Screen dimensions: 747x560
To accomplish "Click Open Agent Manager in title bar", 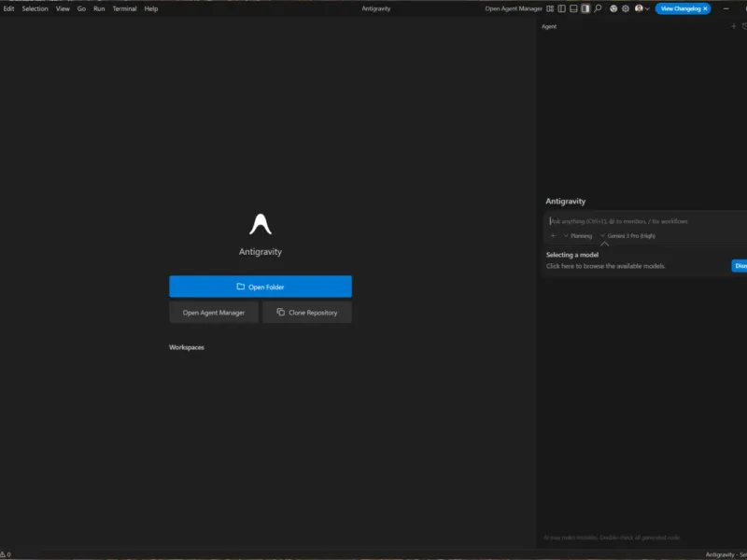I will [x=513, y=8].
